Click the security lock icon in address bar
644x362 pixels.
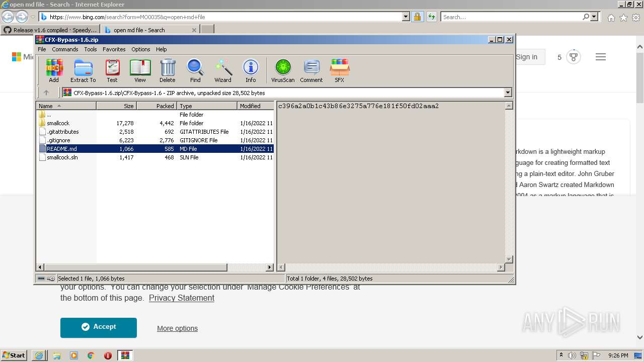pyautogui.click(x=417, y=17)
